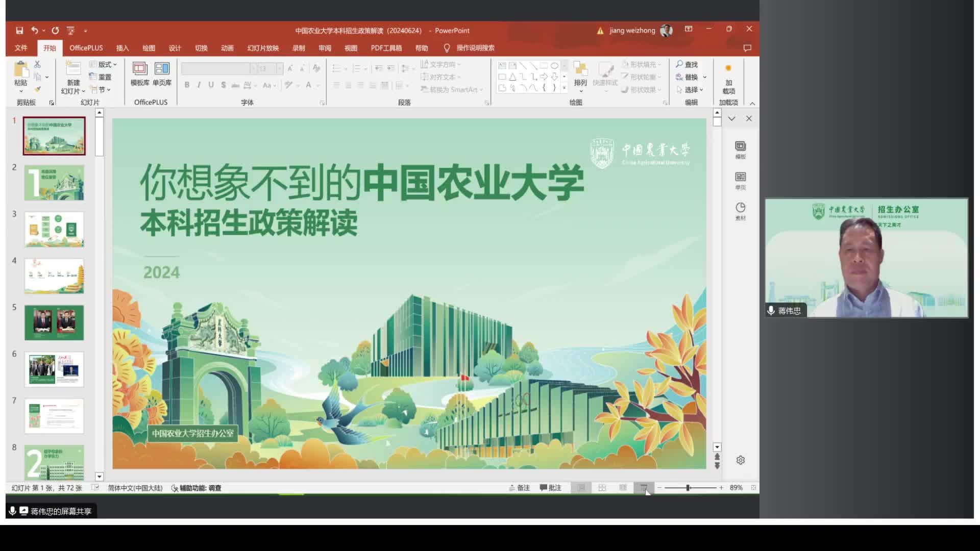Click the Paste clipboard icon

(21, 69)
